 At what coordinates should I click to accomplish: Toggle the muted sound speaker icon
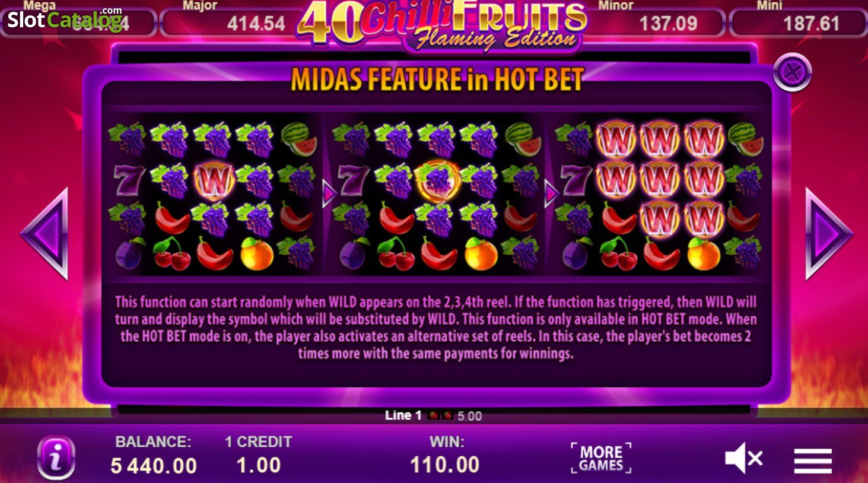click(x=743, y=459)
